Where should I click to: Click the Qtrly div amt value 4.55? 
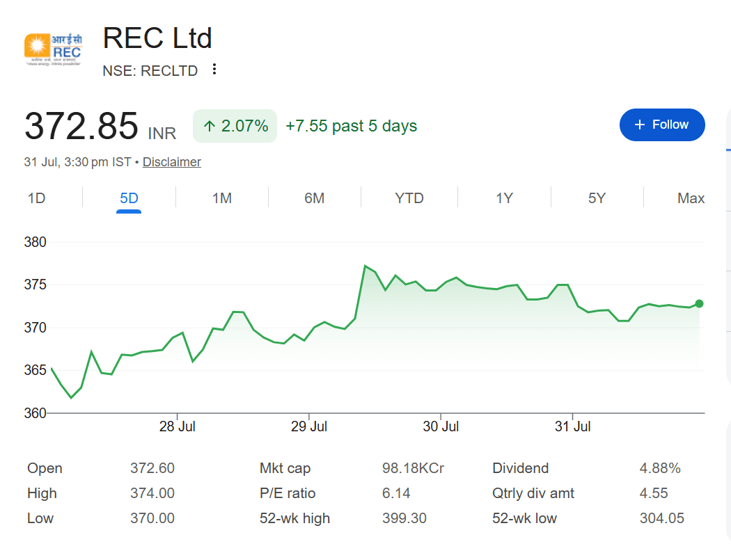[654, 493]
